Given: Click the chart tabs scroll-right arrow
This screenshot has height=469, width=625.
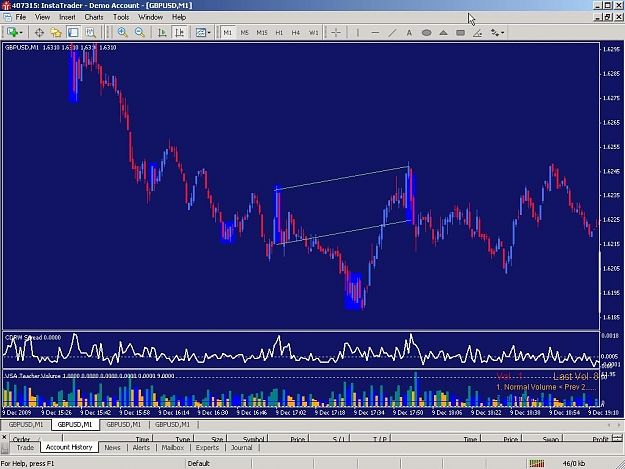Looking at the screenshot, I should 619,425.
